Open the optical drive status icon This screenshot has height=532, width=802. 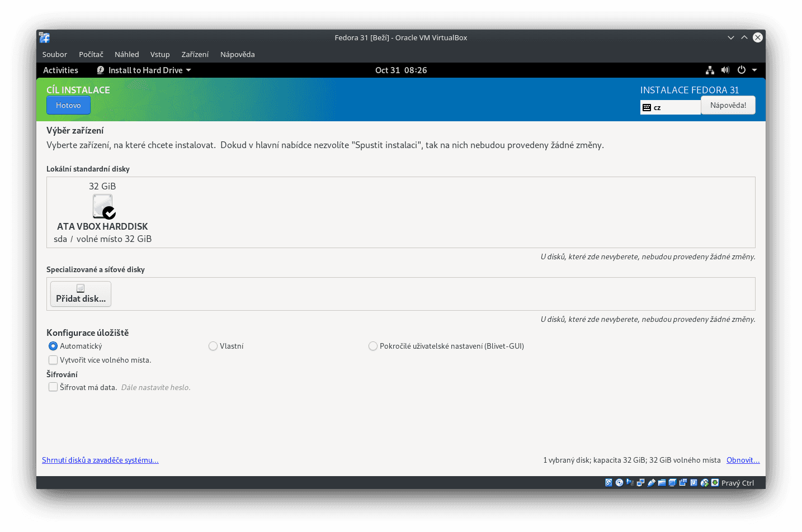point(619,482)
